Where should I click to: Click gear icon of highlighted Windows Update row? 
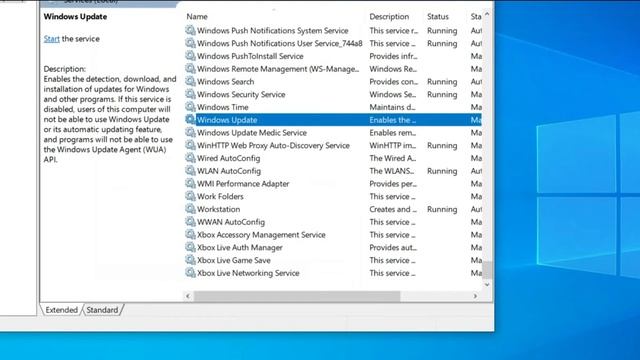pyautogui.click(x=190, y=120)
